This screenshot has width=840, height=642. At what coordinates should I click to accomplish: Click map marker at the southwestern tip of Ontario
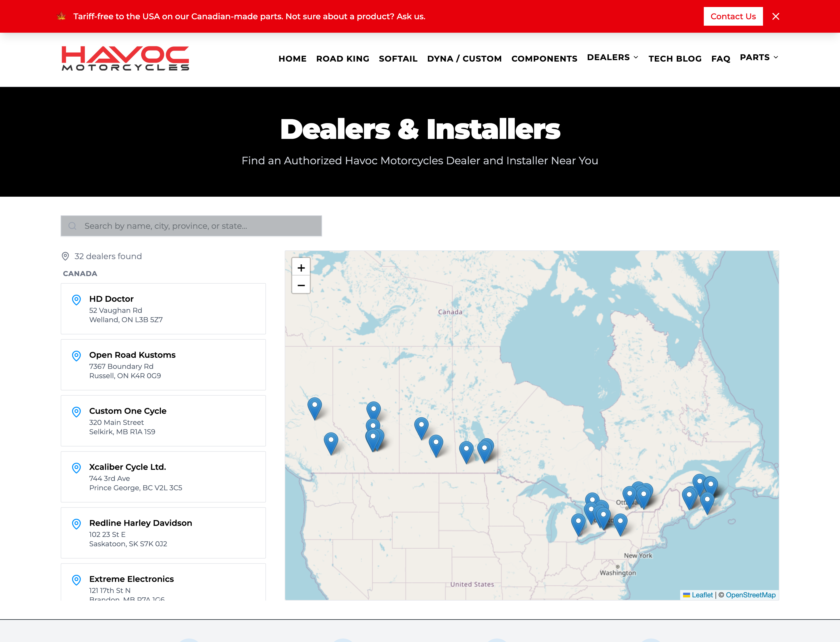578,525
